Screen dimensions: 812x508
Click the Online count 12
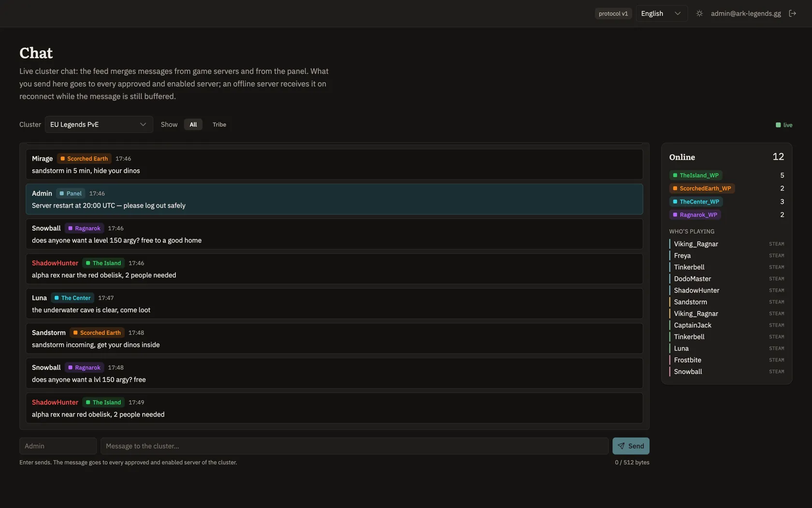pyautogui.click(x=778, y=157)
